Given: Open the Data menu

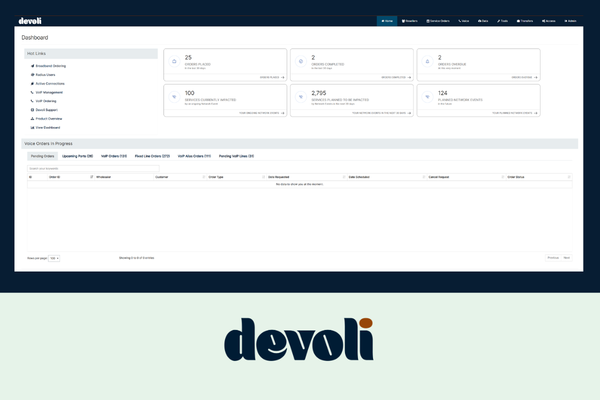Looking at the screenshot, I should (x=483, y=21).
